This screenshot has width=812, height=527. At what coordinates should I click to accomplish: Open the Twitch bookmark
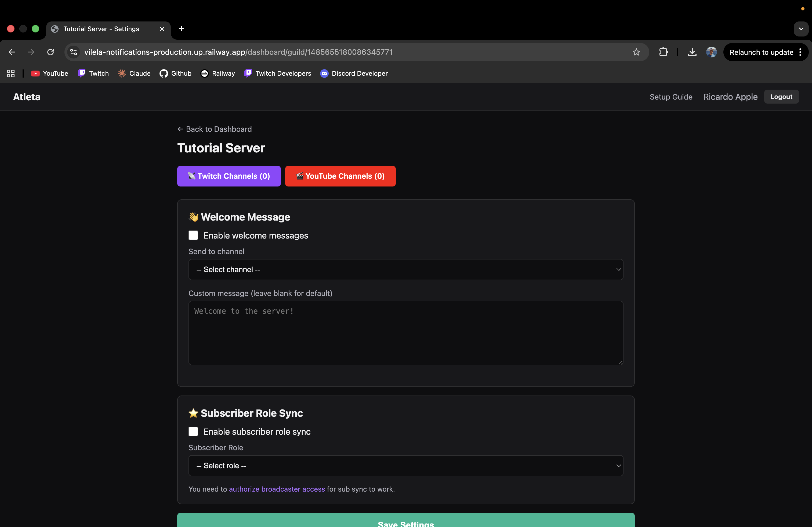[x=93, y=73]
